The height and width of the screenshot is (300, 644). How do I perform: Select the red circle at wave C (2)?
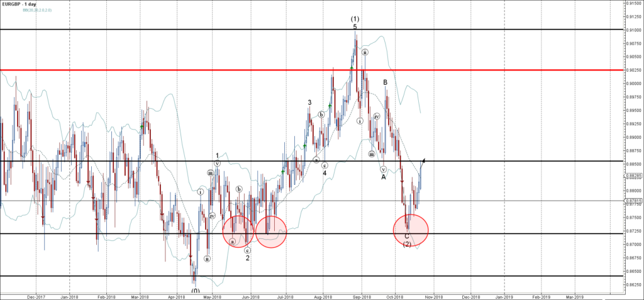[x=410, y=230]
